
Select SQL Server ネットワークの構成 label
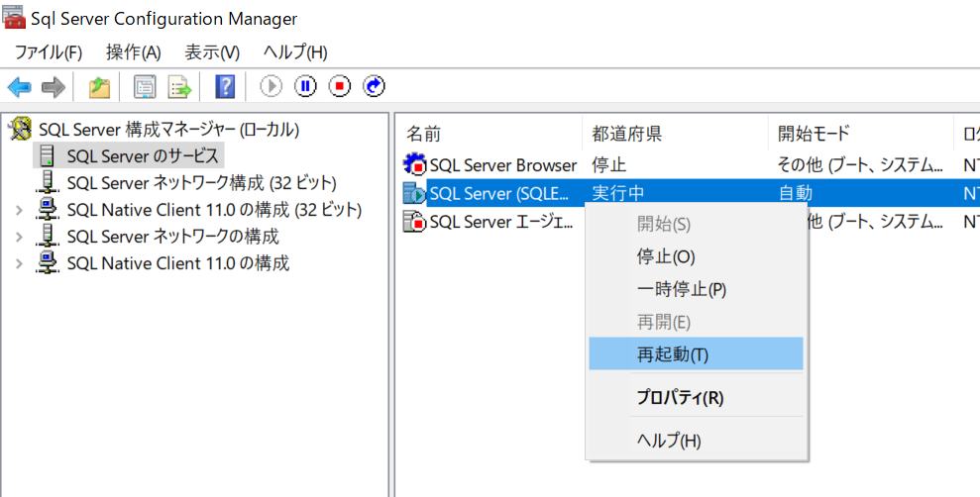(x=172, y=237)
